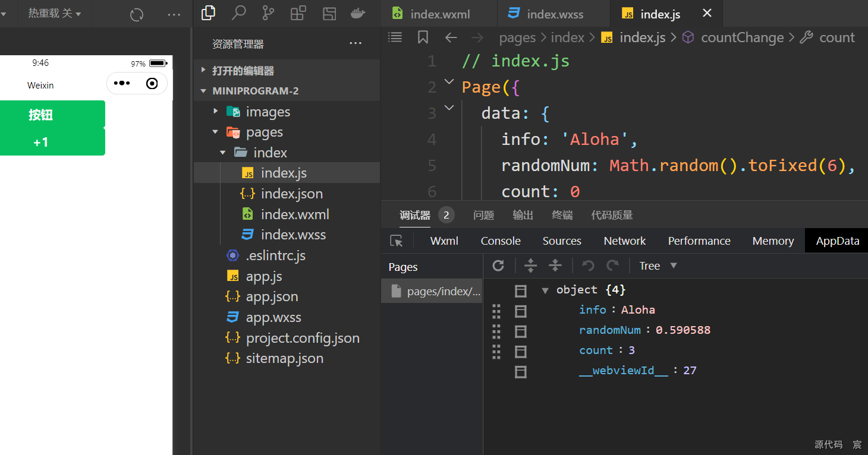
Task: Click the pages breadcrumb segment
Action: coord(517,37)
